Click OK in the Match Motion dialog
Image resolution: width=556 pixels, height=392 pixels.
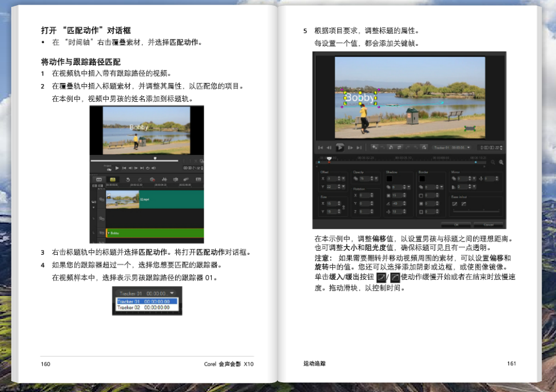(x=456, y=224)
